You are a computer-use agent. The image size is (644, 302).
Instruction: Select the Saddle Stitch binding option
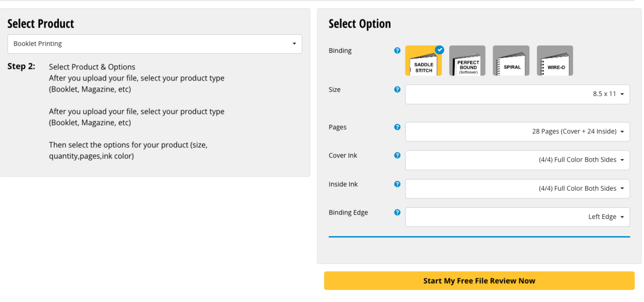point(423,61)
